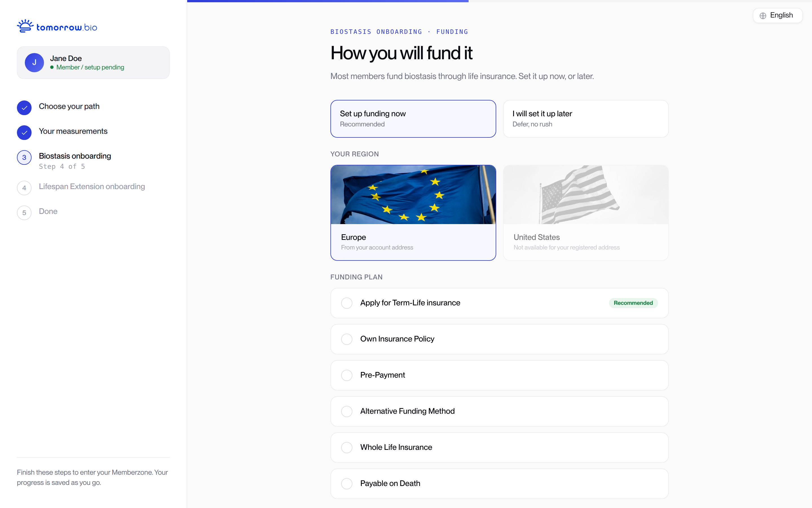
Task: Select the EU flag image
Action: coord(413,194)
